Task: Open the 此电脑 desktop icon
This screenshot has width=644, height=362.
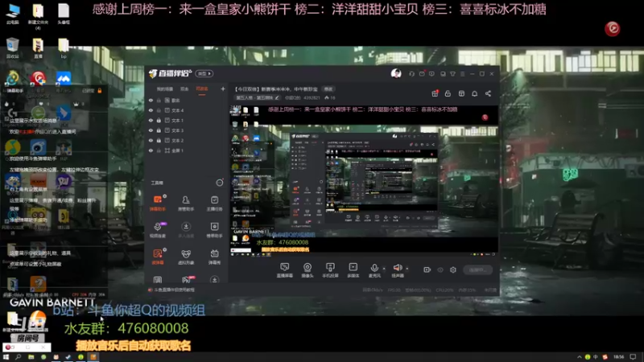Action: [13, 14]
